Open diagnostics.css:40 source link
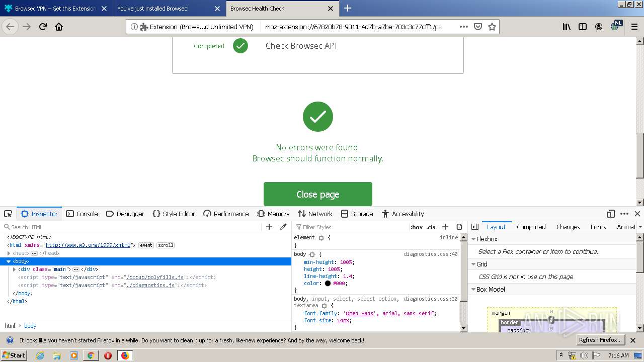This screenshot has height=362, width=644. pos(431,254)
